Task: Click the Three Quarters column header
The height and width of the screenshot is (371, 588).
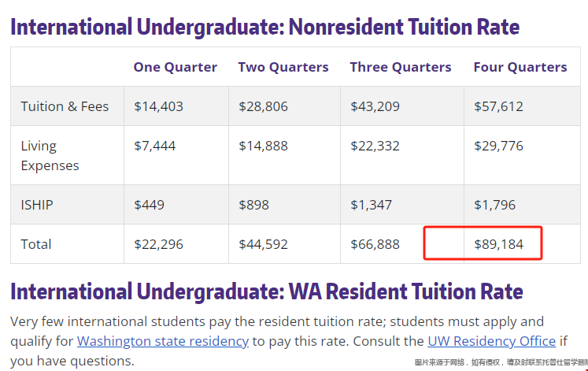Action: coord(401,67)
